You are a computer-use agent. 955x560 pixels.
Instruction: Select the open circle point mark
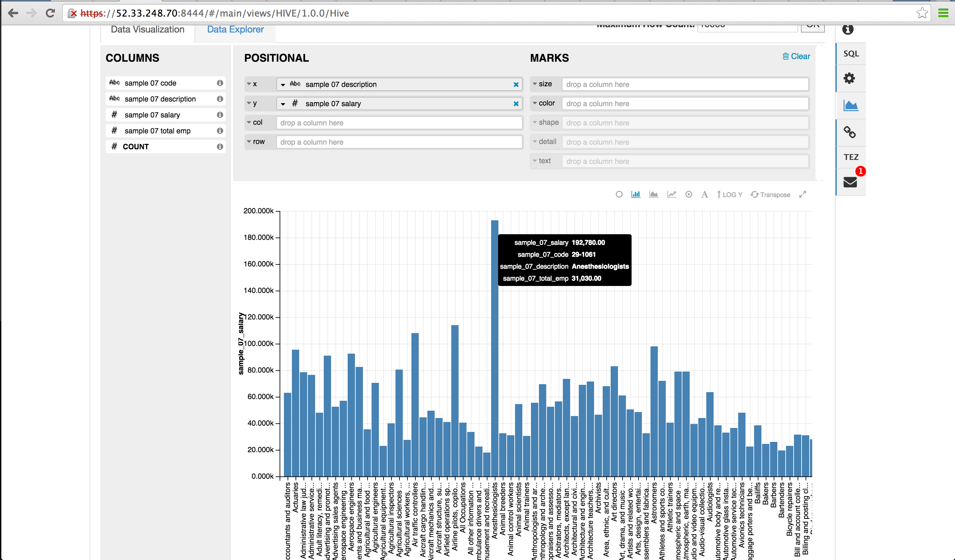pos(619,195)
